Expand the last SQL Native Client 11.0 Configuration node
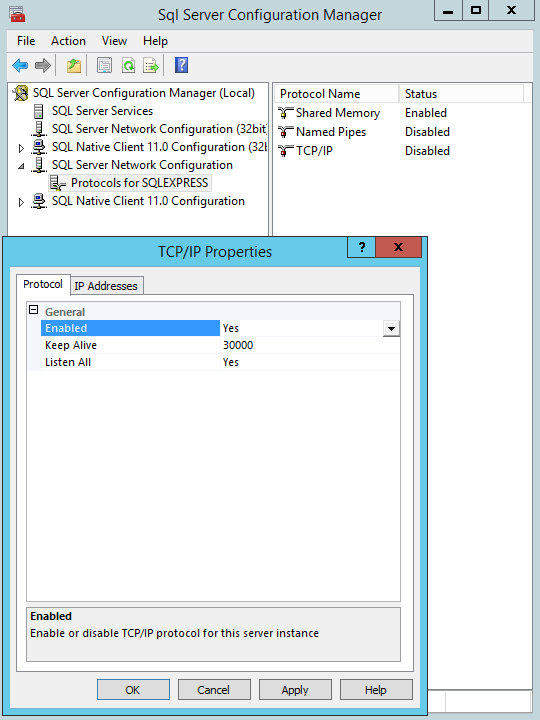 (21, 202)
